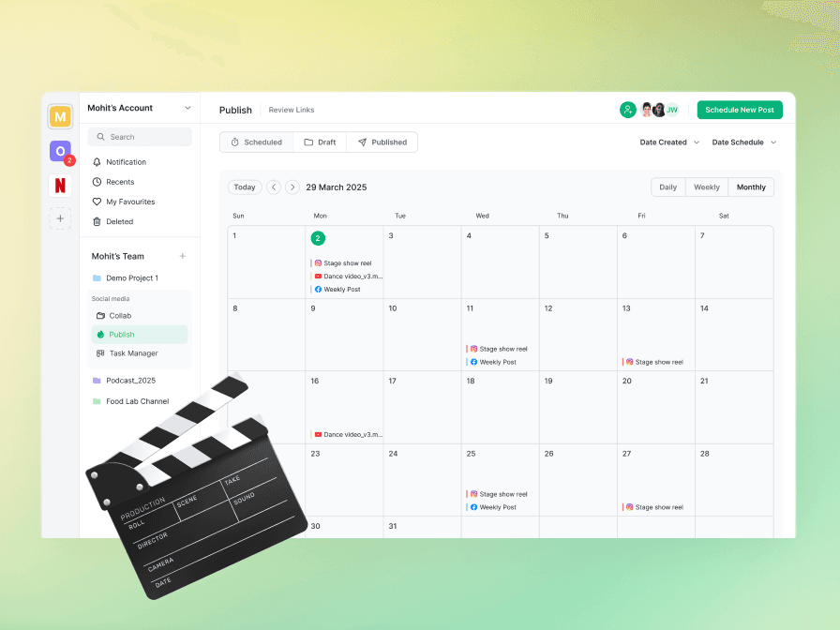The image size is (840, 630).
Task: Select the March 5 calendar cell
Action: 578,262
